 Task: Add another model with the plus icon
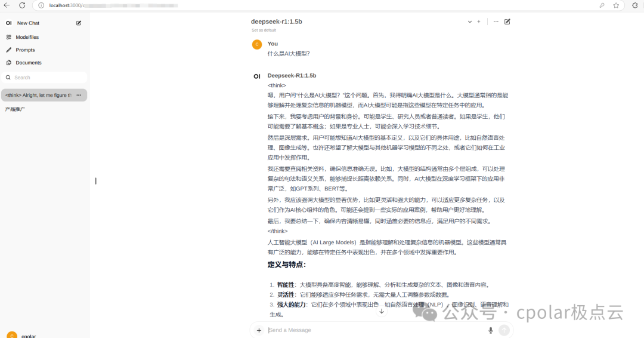(x=478, y=21)
